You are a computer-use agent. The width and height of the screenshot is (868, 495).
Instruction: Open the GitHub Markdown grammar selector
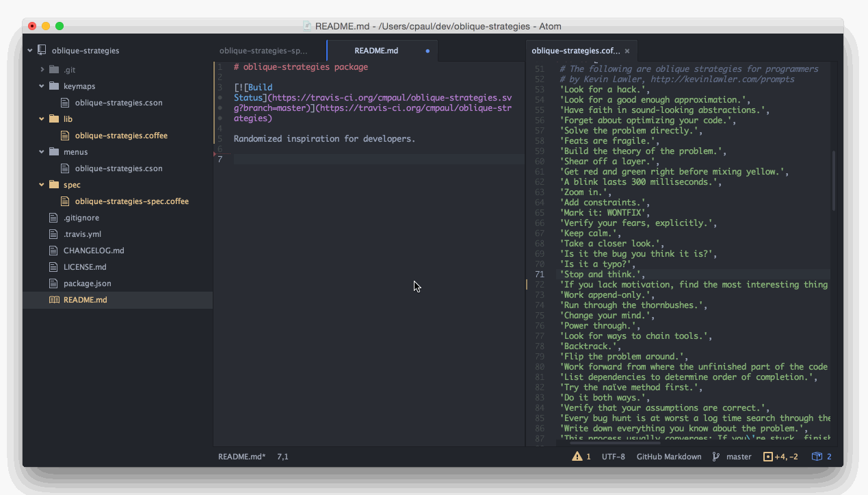669,457
